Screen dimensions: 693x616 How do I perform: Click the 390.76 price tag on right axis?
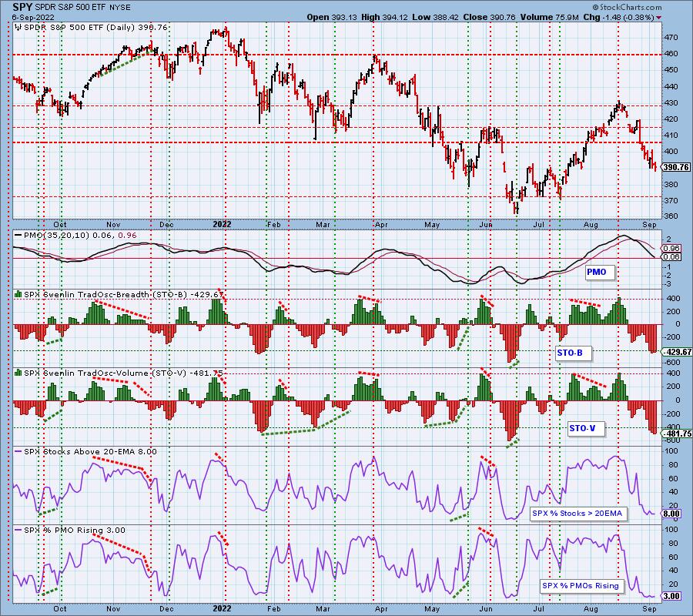click(676, 167)
